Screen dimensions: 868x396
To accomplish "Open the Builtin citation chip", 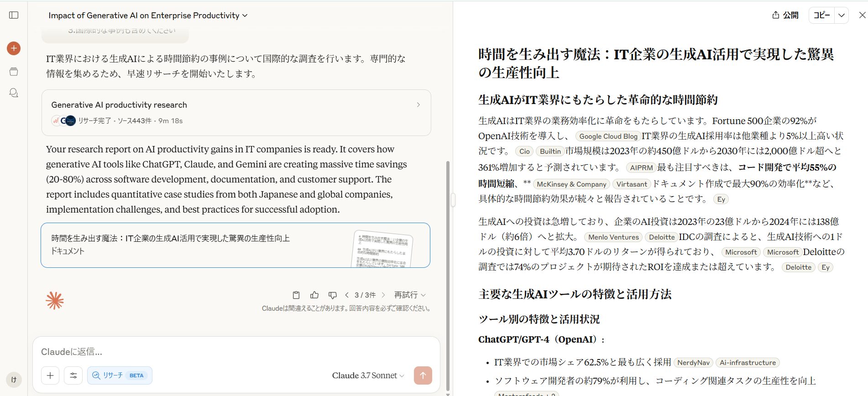I will coord(550,151).
